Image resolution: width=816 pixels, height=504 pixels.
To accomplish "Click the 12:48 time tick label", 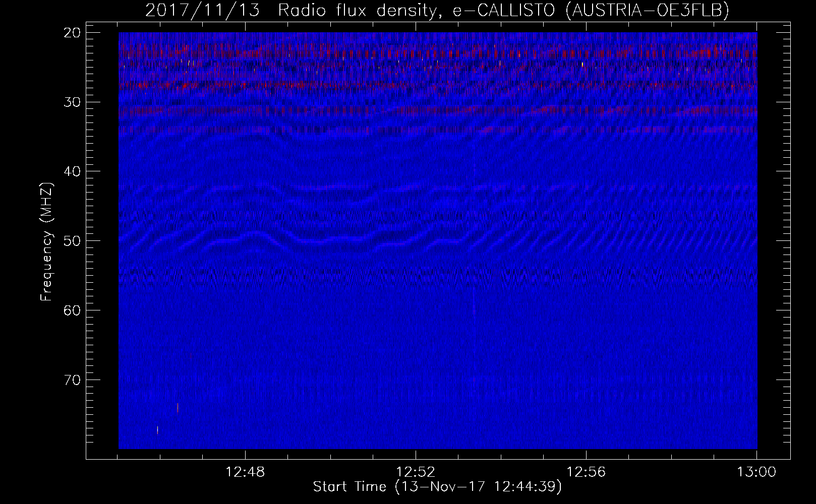I will coord(245,472).
